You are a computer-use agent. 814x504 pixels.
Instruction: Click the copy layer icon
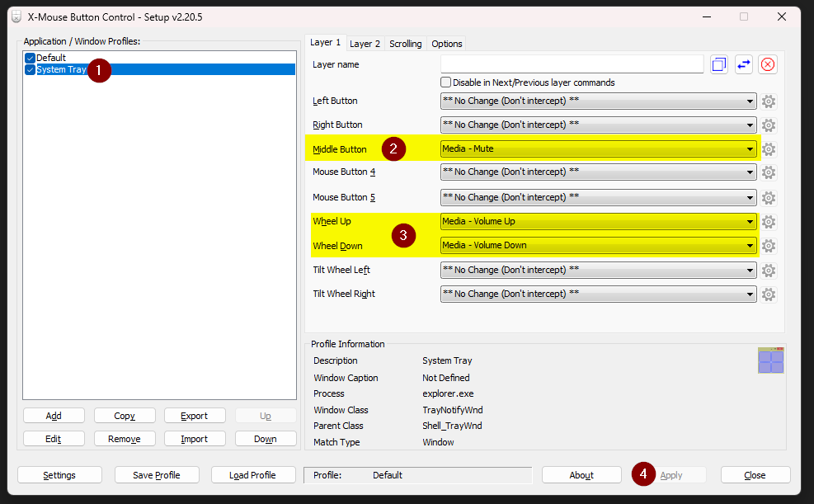pyautogui.click(x=718, y=64)
